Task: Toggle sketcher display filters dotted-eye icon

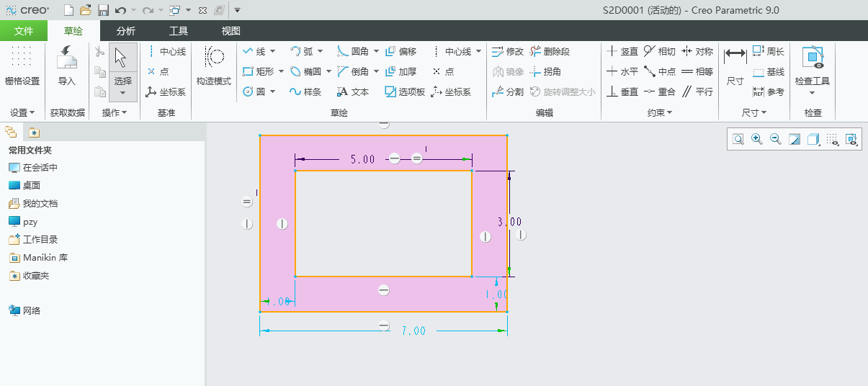Action: pos(832,140)
